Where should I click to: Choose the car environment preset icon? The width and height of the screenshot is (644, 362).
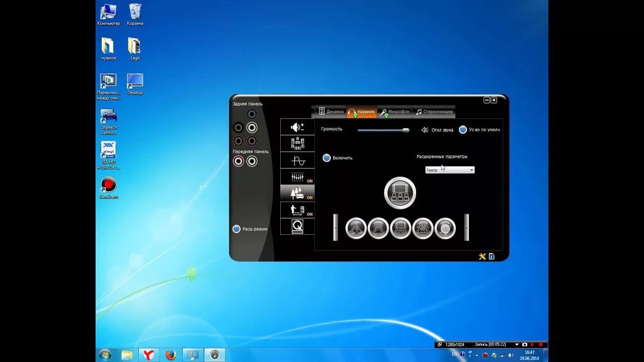click(378, 228)
